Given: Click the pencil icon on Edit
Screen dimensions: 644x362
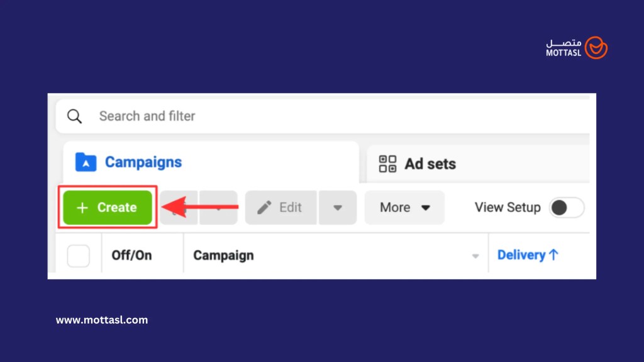Looking at the screenshot, I should pos(265,207).
